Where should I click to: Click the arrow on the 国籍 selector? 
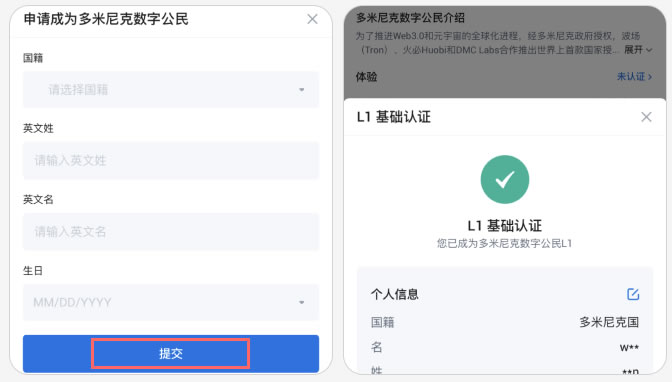click(x=302, y=90)
